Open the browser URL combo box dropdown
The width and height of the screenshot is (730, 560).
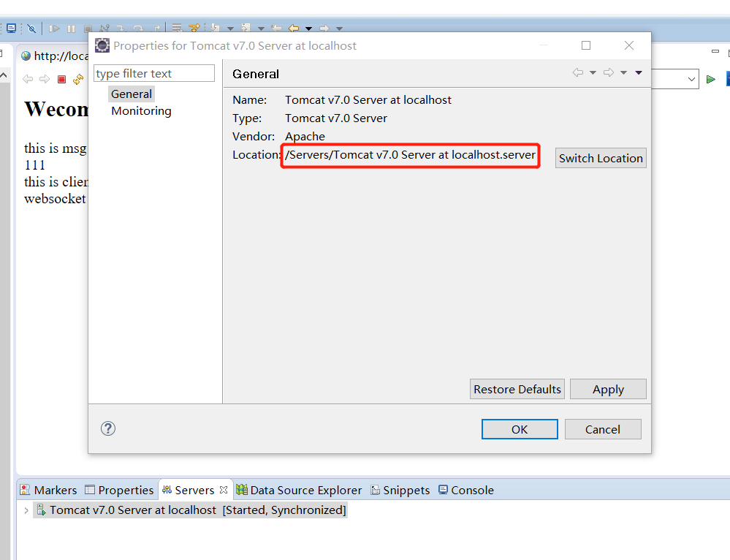[x=691, y=79]
